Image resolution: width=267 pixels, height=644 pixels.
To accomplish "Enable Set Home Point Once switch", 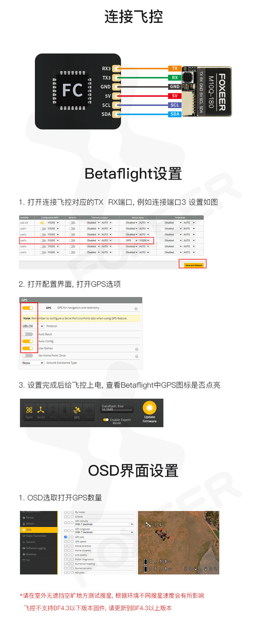I will pyautogui.click(x=27, y=356).
